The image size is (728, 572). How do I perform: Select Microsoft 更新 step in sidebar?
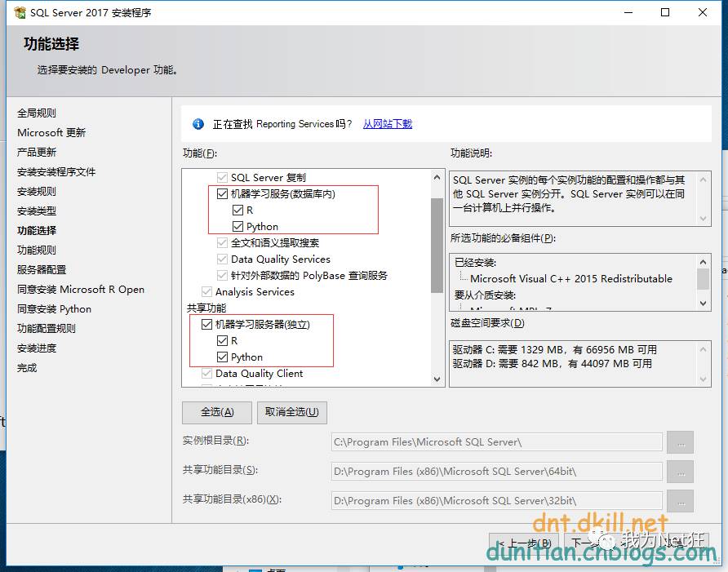[51, 133]
